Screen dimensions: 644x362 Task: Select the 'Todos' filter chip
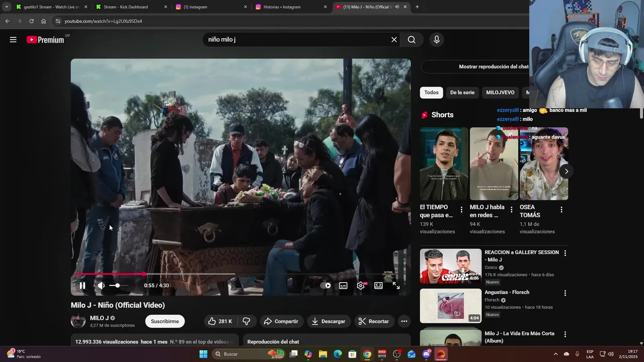tap(431, 93)
